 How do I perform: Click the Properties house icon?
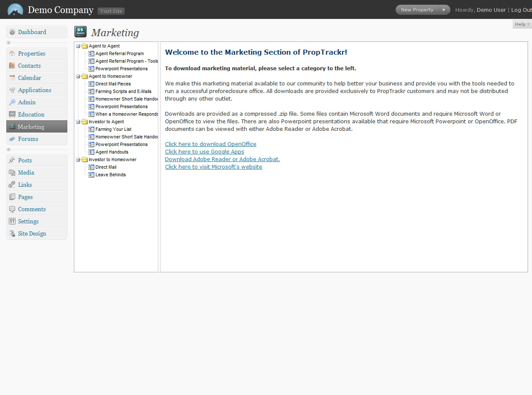12,54
